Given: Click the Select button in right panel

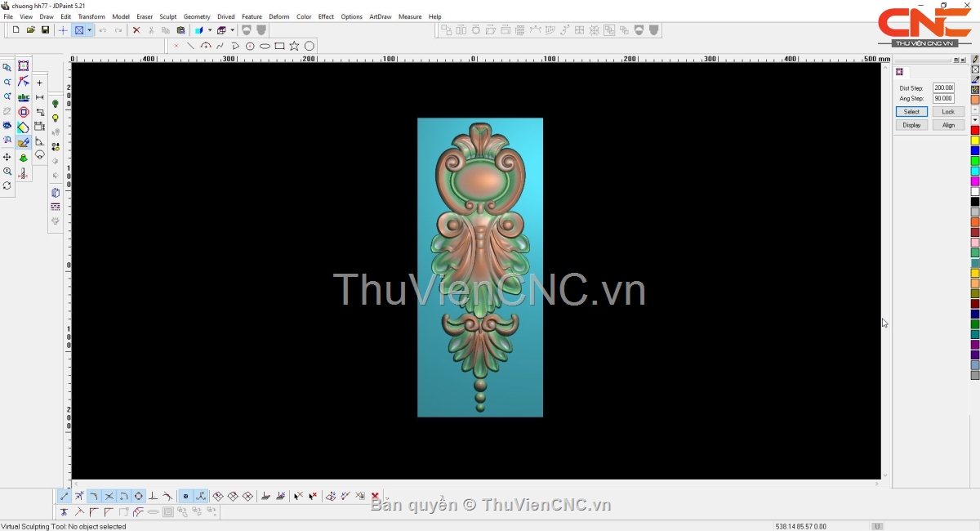Looking at the screenshot, I should 911,112.
